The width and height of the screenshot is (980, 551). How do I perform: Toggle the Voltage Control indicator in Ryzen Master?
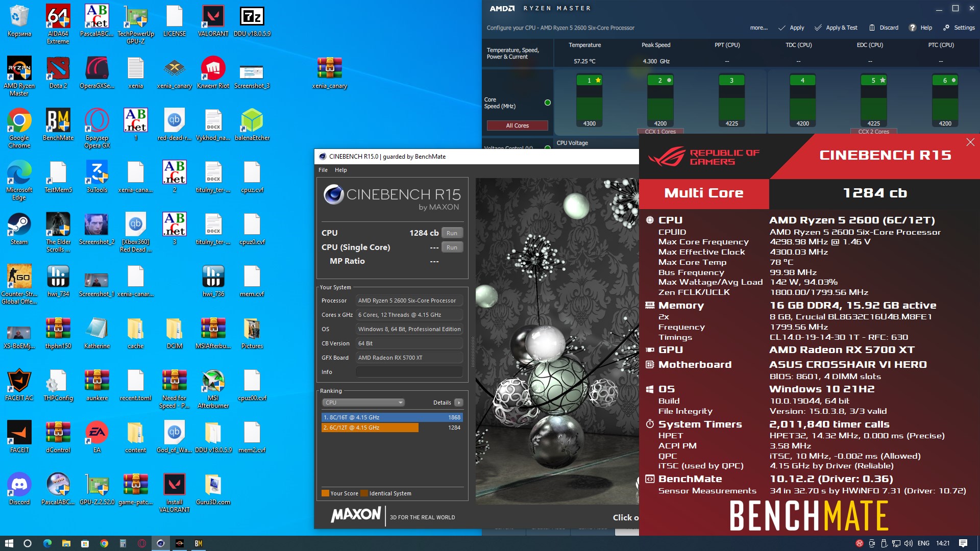click(x=548, y=148)
